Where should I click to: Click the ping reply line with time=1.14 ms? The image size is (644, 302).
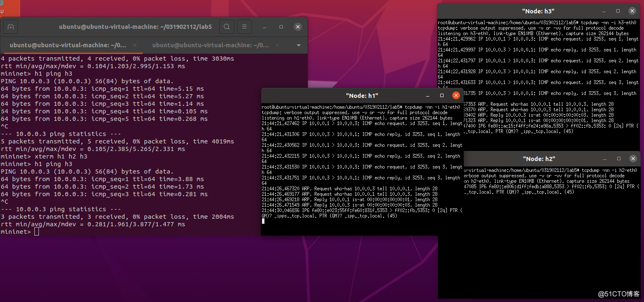click(x=103, y=104)
